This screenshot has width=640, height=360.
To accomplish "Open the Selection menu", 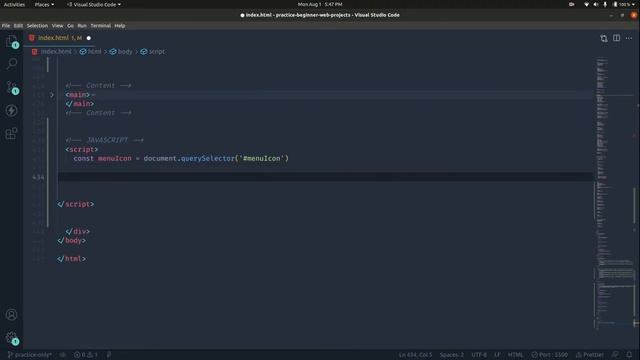I will tap(37, 26).
